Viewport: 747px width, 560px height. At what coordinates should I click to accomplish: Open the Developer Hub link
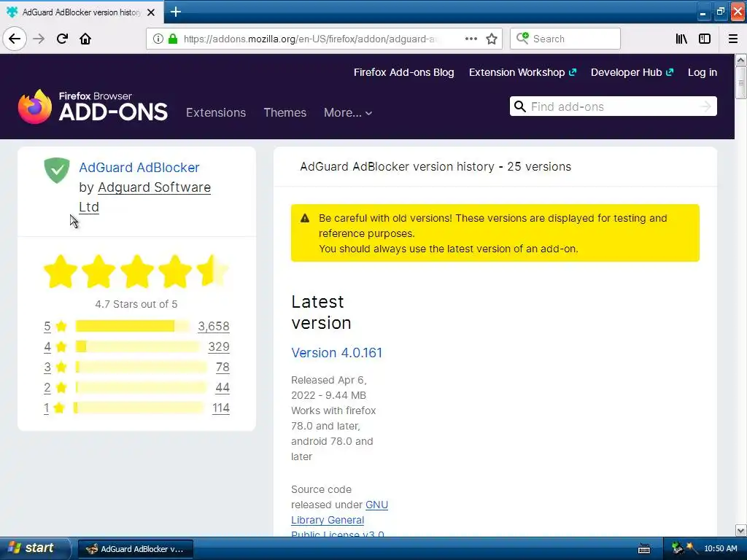click(632, 72)
